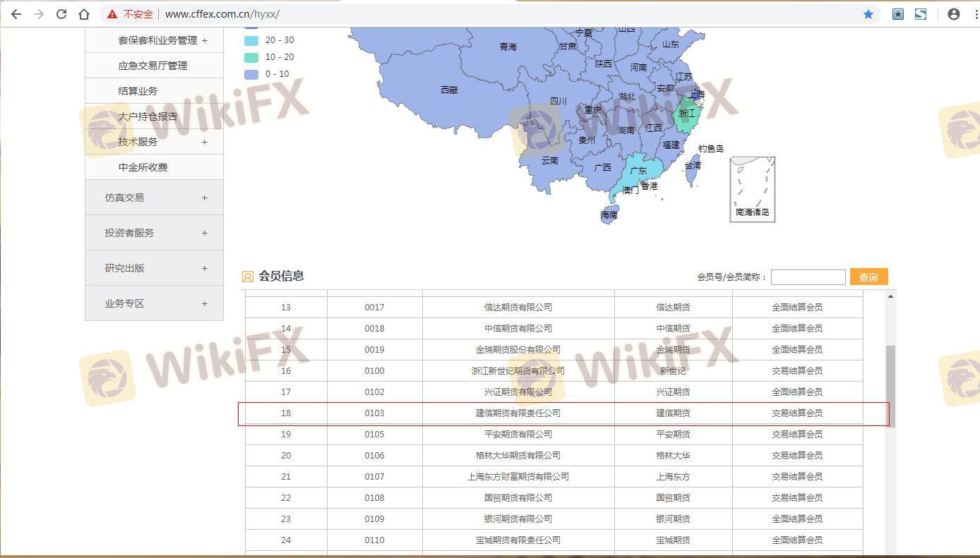Click the 20 - 30 legend color swatch
The width and height of the screenshot is (980, 558).
coord(251,40)
